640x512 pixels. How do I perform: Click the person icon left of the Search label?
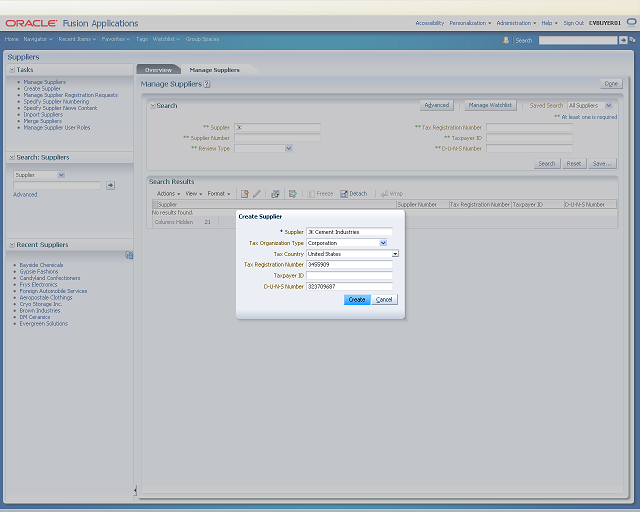click(x=506, y=40)
